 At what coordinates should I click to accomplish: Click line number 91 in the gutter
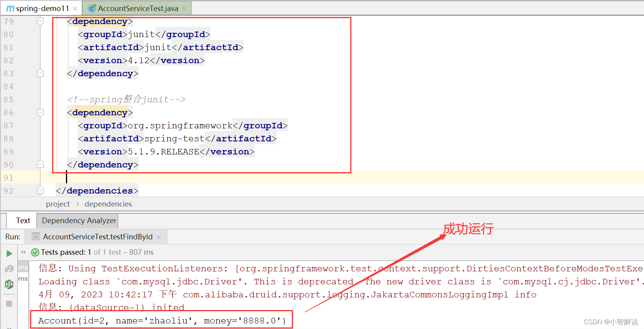click(x=9, y=178)
